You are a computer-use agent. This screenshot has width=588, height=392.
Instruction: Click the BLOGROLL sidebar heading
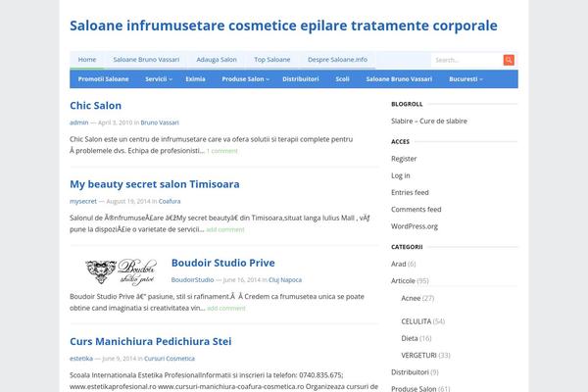(x=407, y=104)
